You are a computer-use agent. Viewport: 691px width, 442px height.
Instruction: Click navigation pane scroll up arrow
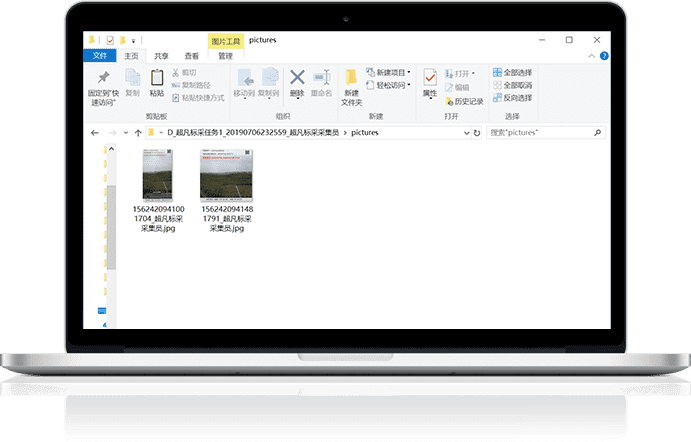(x=111, y=149)
